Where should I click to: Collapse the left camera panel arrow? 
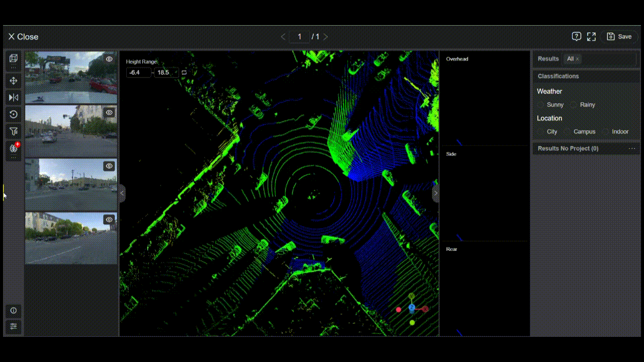pos(122,193)
